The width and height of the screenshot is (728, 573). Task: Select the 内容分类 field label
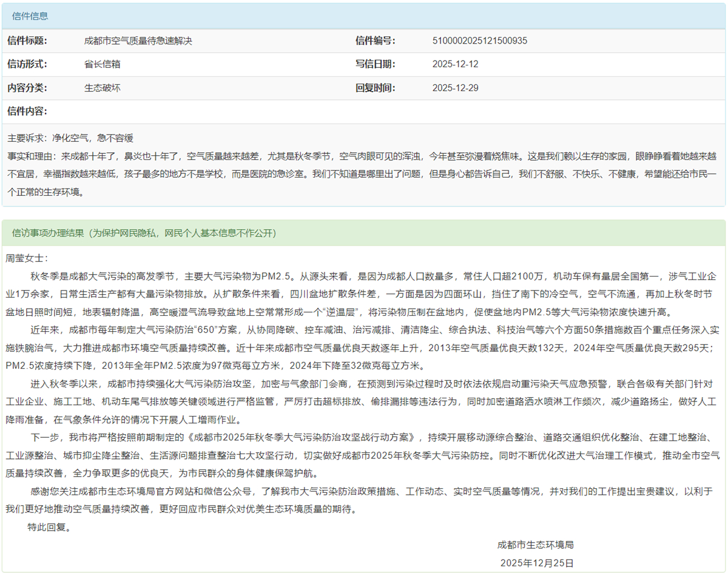tap(27, 88)
